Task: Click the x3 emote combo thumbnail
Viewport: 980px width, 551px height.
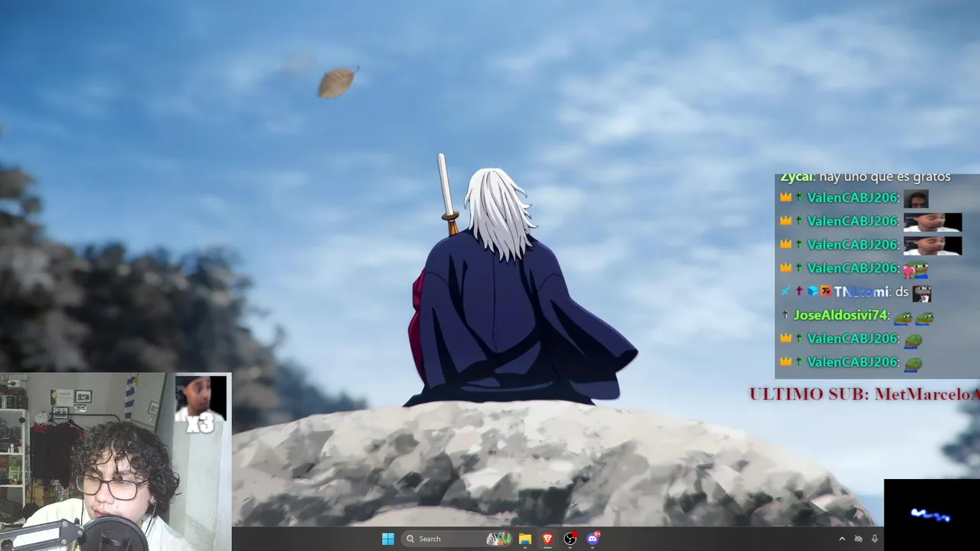Action: pos(201,403)
